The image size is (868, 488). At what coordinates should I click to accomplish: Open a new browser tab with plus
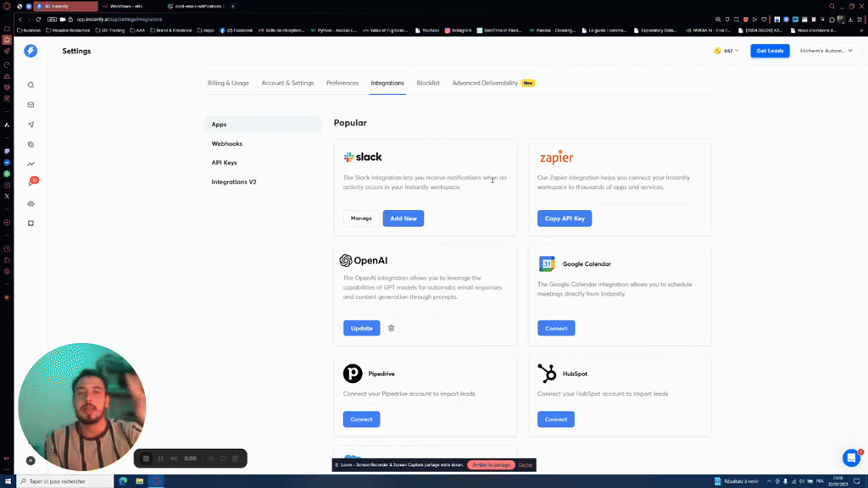tap(233, 6)
